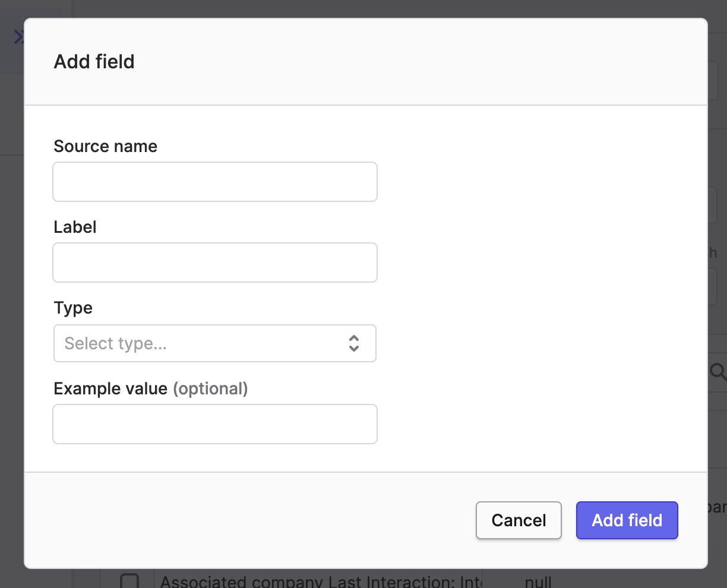Open the Select type... dropdown
This screenshot has height=588, width=727.
(215, 343)
